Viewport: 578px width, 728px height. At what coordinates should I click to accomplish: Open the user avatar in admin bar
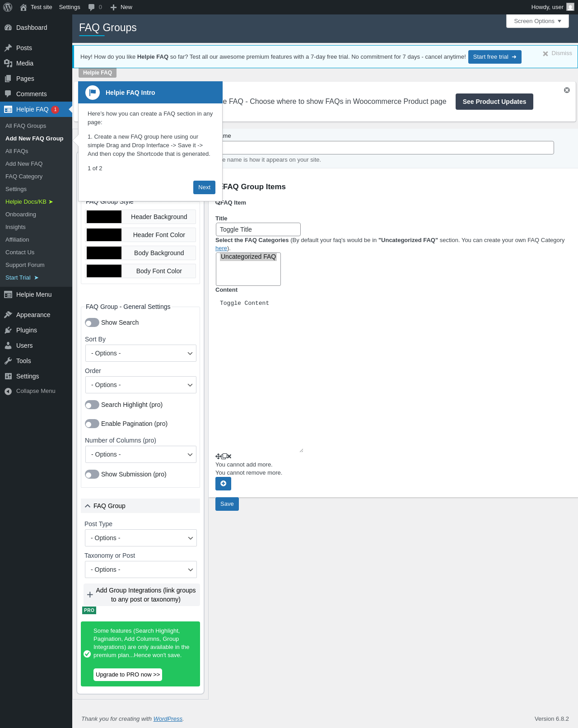(570, 7)
